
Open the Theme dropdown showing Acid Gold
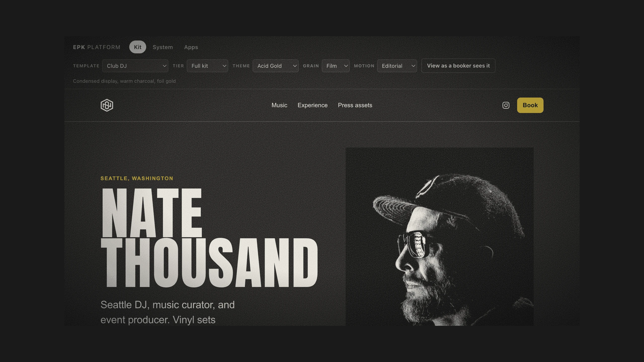(275, 66)
